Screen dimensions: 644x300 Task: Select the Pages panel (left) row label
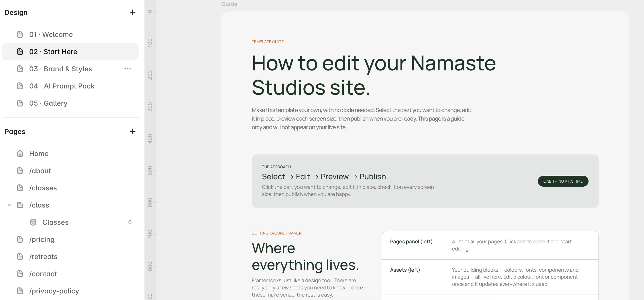(411, 242)
